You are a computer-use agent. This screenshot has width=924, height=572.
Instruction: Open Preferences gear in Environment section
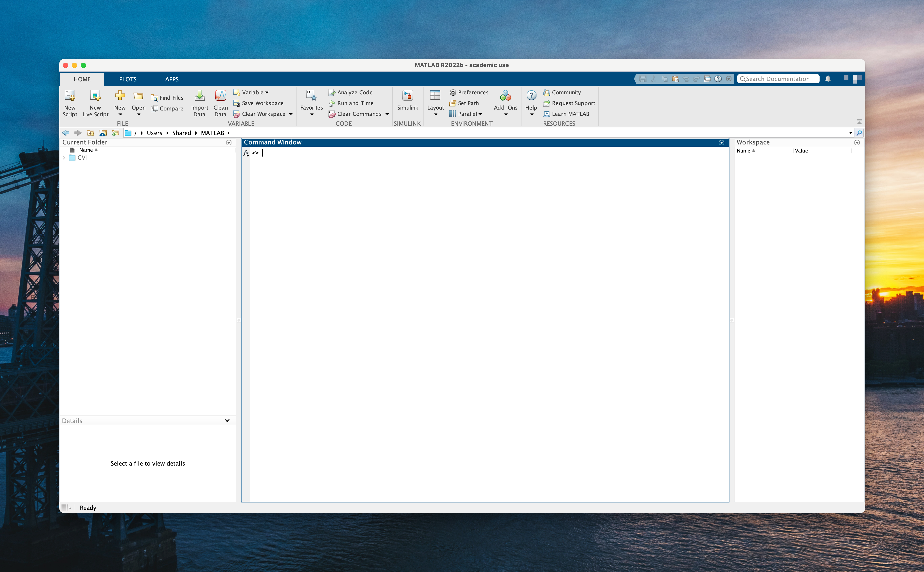click(x=452, y=92)
